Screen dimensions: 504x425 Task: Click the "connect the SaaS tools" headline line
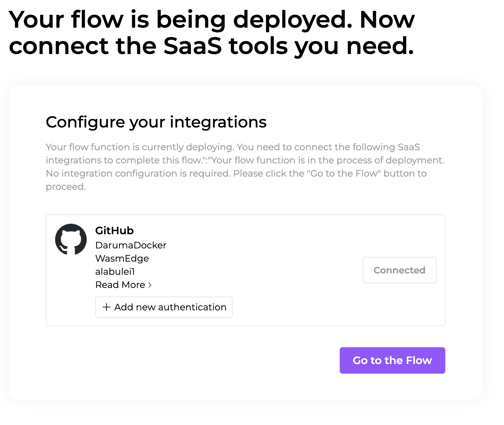pos(211,46)
